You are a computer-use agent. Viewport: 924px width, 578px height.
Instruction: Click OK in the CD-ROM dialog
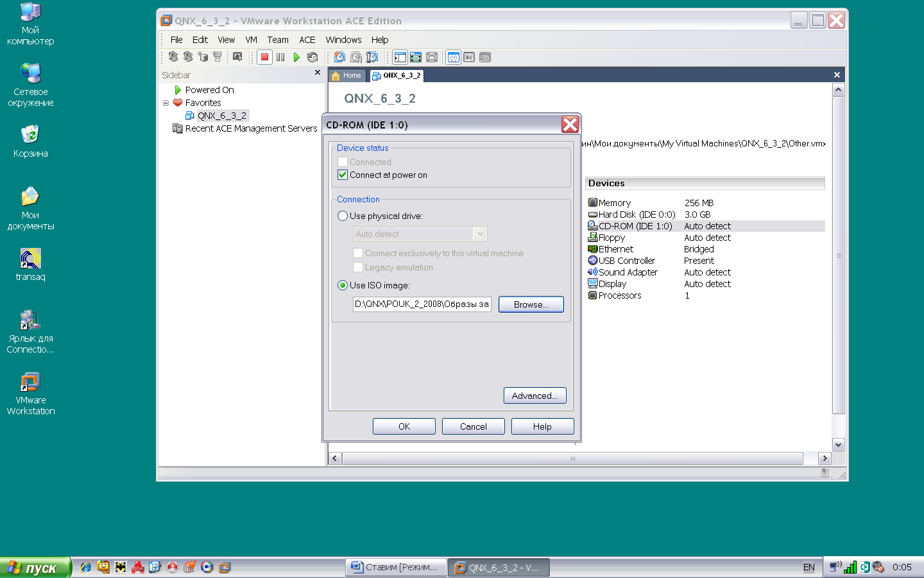click(x=404, y=426)
